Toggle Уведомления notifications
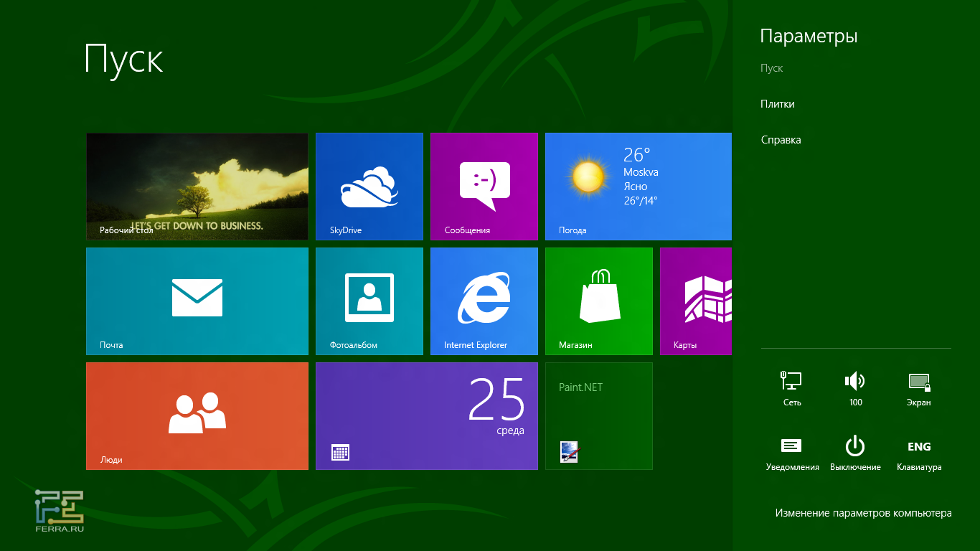This screenshot has height=551, width=980. coord(792,453)
